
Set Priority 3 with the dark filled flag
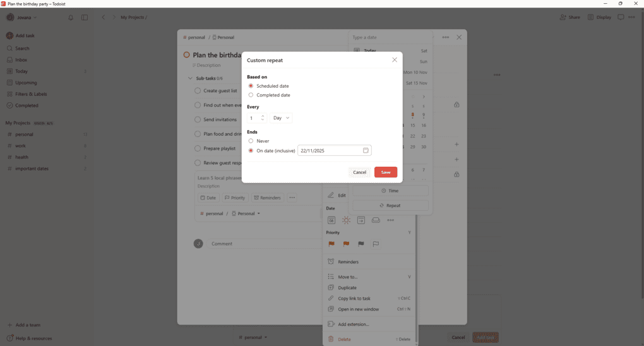tap(361, 244)
